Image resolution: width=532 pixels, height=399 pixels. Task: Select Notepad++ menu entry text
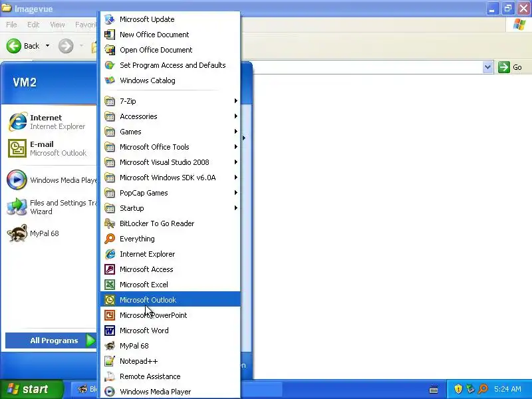click(138, 361)
